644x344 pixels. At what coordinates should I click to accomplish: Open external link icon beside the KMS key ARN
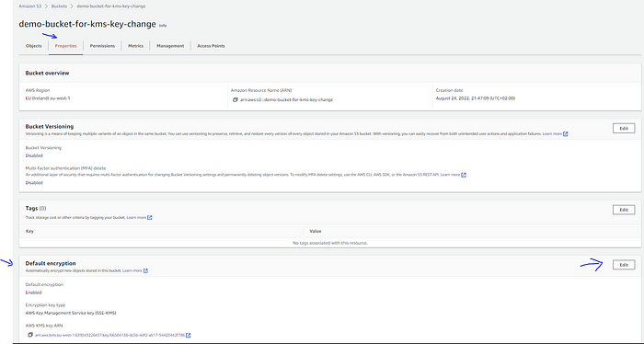188,335
